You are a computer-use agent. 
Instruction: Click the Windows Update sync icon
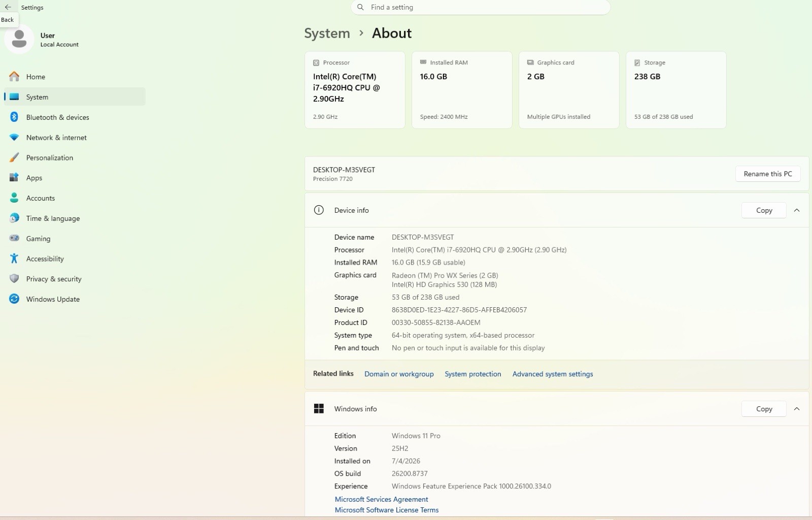click(14, 299)
